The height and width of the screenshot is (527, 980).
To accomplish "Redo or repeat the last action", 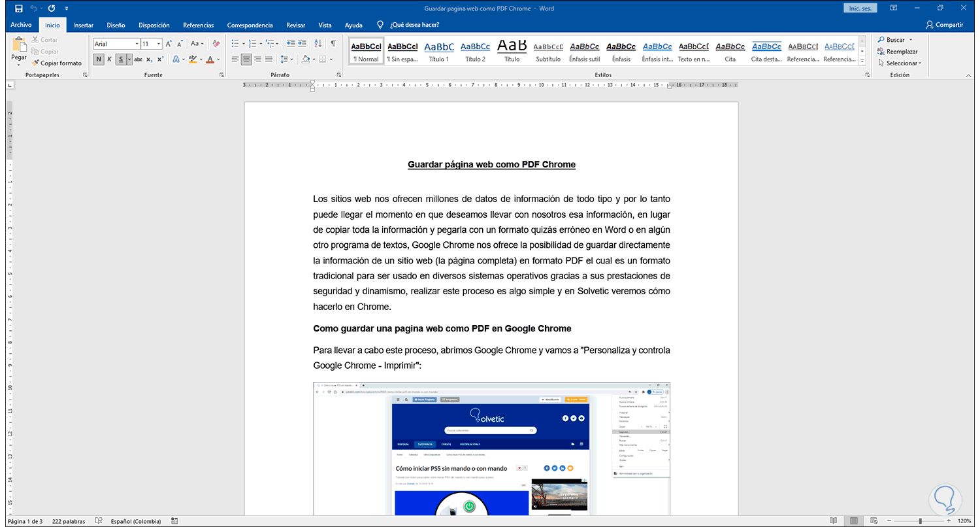I will click(52, 8).
